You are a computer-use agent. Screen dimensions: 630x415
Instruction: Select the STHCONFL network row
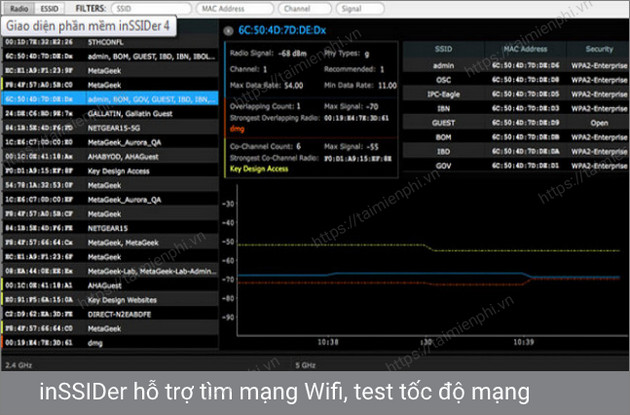point(108,42)
